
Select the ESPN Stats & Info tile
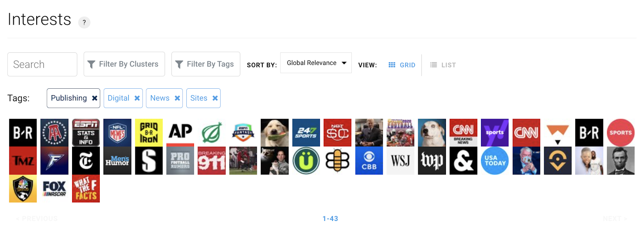click(x=86, y=133)
